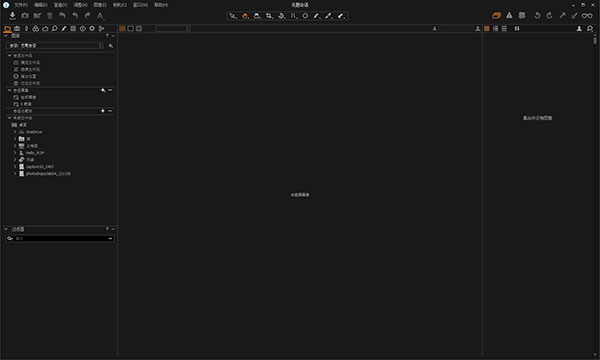This screenshot has height=360, width=600.
Task: Select the Keystone cursor tool
Action: tap(293, 16)
